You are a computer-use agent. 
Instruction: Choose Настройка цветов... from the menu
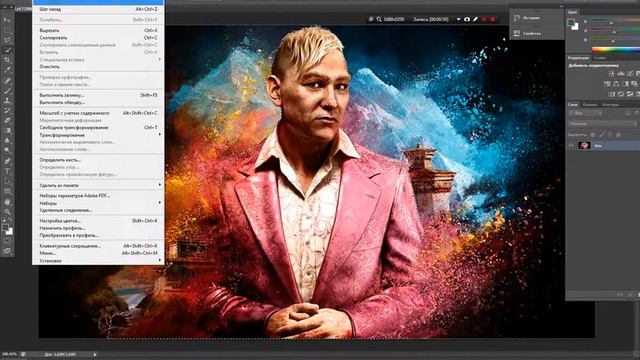[98, 221]
